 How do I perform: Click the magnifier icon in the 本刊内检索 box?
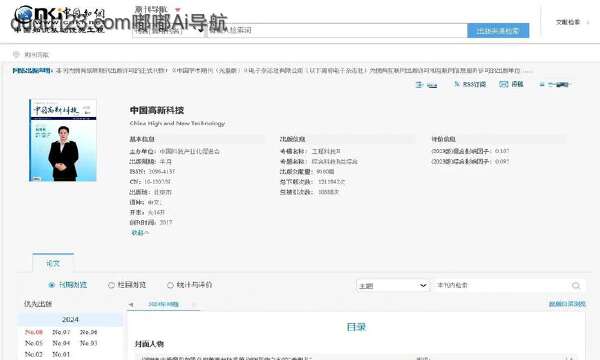576,285
